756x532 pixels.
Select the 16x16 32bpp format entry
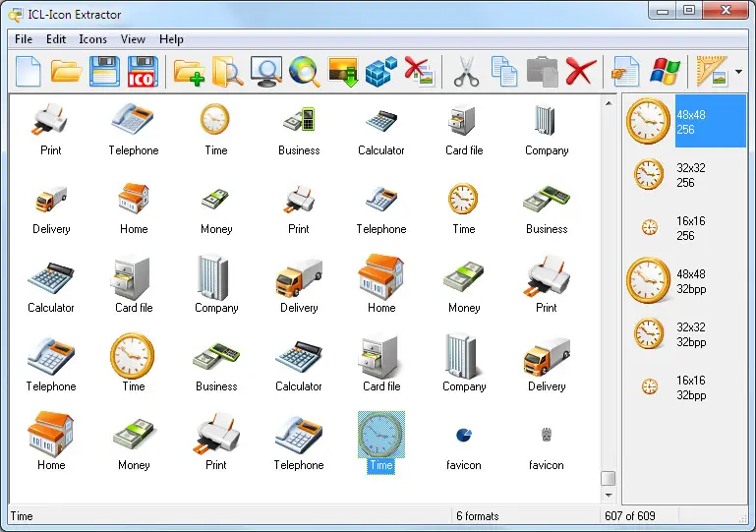[685, 386]
